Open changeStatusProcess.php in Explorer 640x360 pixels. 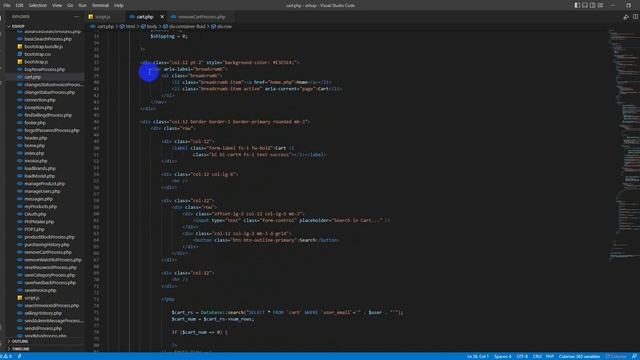49,92
